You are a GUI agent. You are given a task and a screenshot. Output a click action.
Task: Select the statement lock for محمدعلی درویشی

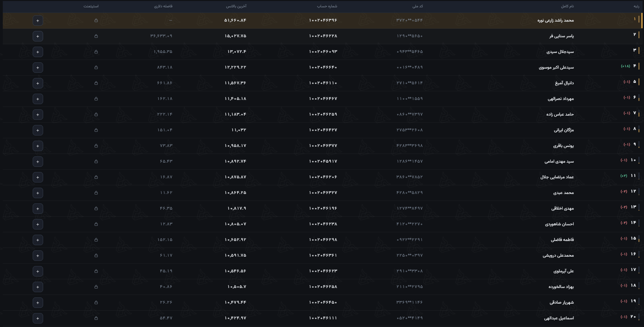[x=96, y=256]
